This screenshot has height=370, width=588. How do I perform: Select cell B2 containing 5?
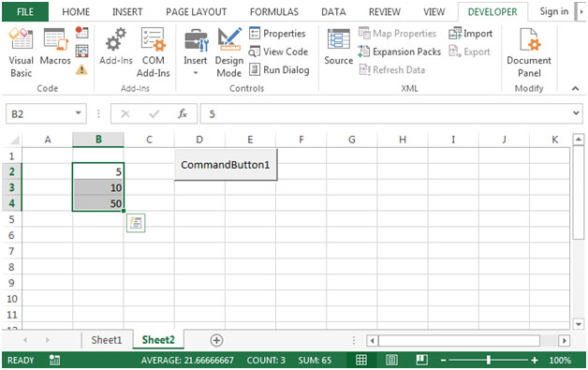98,171
